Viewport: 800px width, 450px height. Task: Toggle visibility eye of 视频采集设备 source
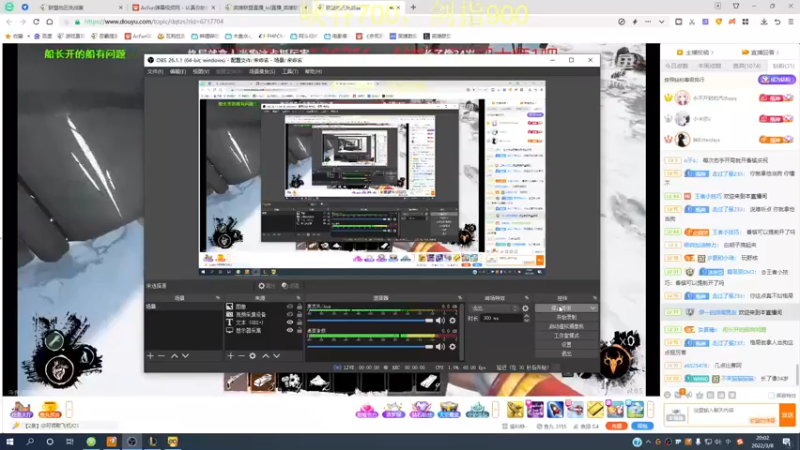290,314
